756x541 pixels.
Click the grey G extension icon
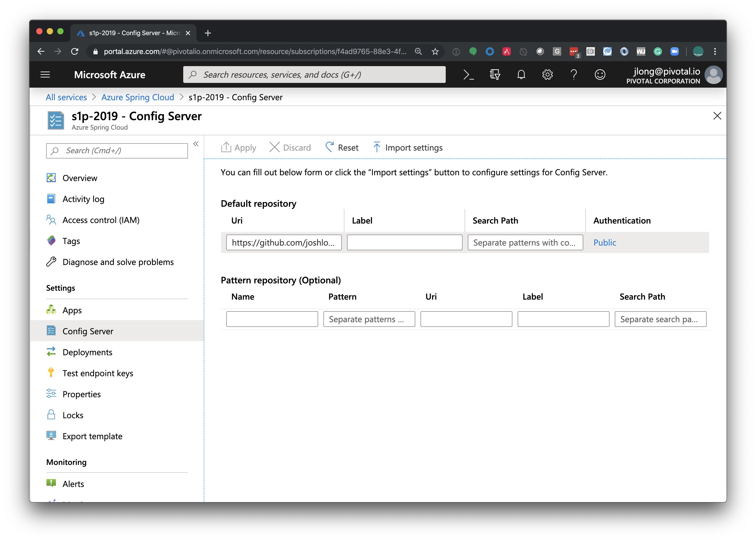point(557,51)
